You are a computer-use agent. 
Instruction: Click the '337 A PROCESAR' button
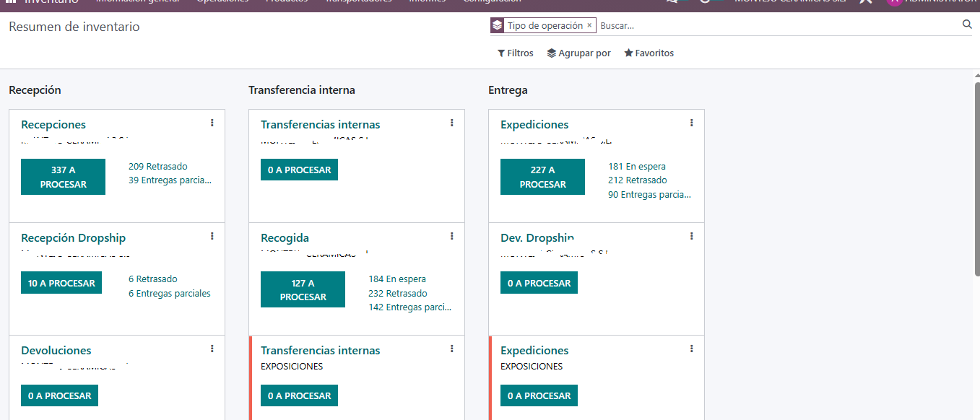coord(63,177)
